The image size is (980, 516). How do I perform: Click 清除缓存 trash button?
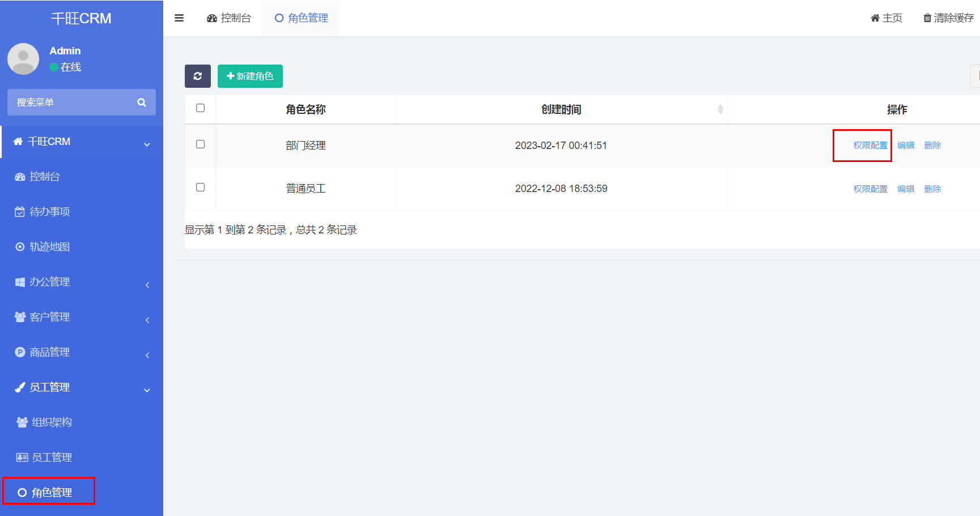[949, 18]
